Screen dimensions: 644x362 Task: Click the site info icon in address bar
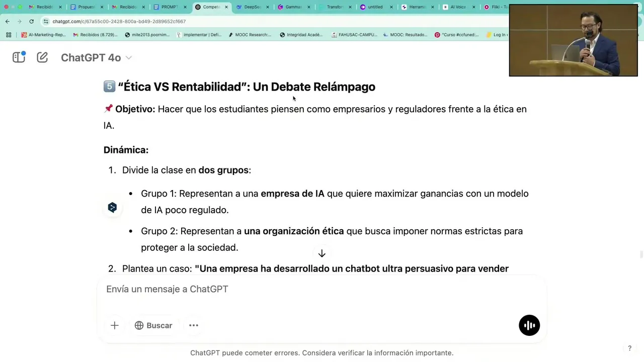tap(46, 21)
